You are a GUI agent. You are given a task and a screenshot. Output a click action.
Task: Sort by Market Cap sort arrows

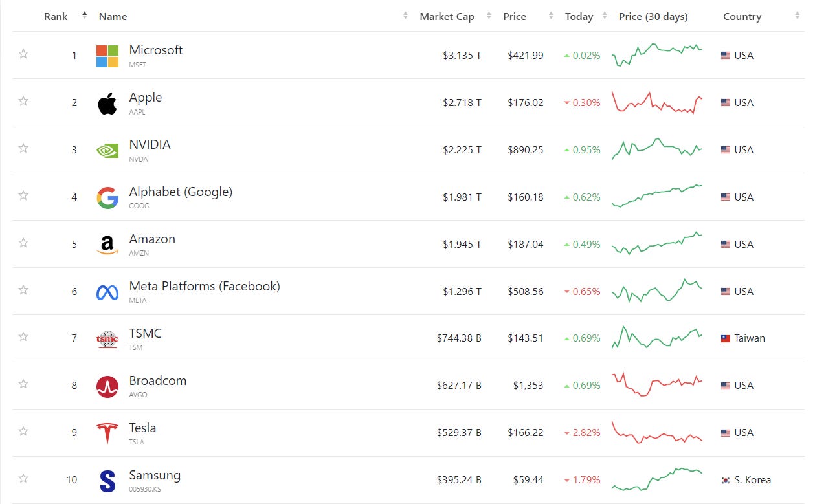[489, 16]
